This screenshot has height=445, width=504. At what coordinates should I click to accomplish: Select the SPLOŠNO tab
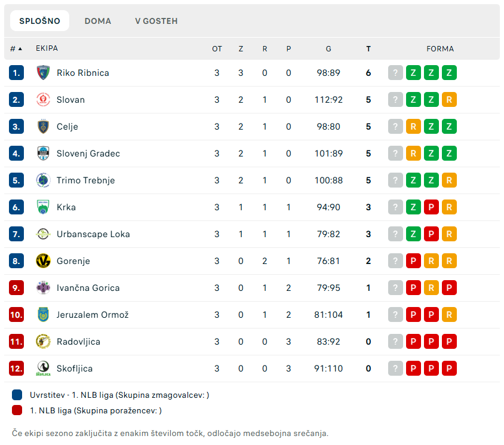click(x=39, y=21)
